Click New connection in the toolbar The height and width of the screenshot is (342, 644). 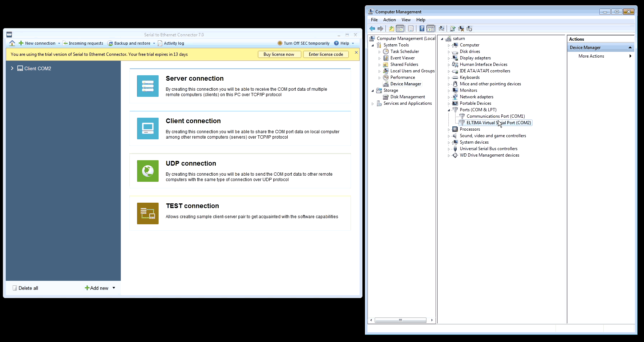[37, 43]
